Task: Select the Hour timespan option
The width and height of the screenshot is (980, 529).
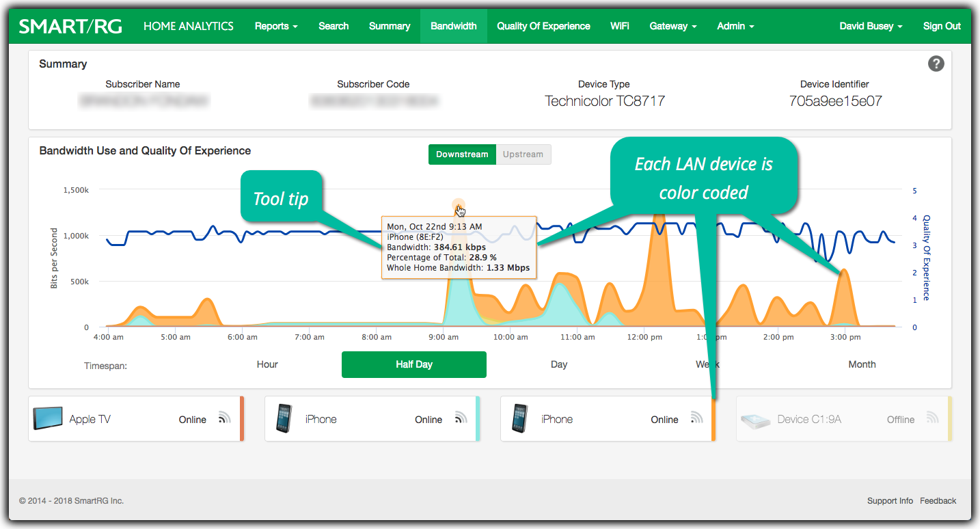Action: point(267,364)
